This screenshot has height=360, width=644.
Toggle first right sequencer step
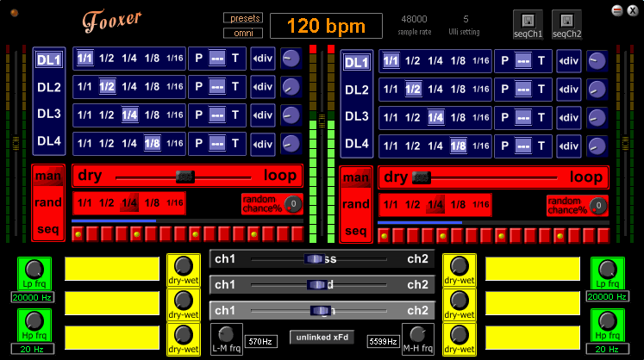[384, 236]
